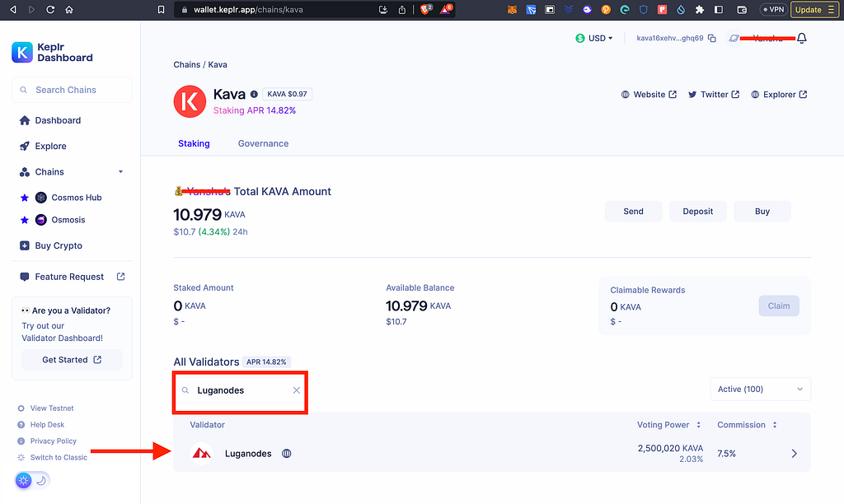Click the Kava info icon
Viewport: 844px width, 504px height.
point(254,94)
